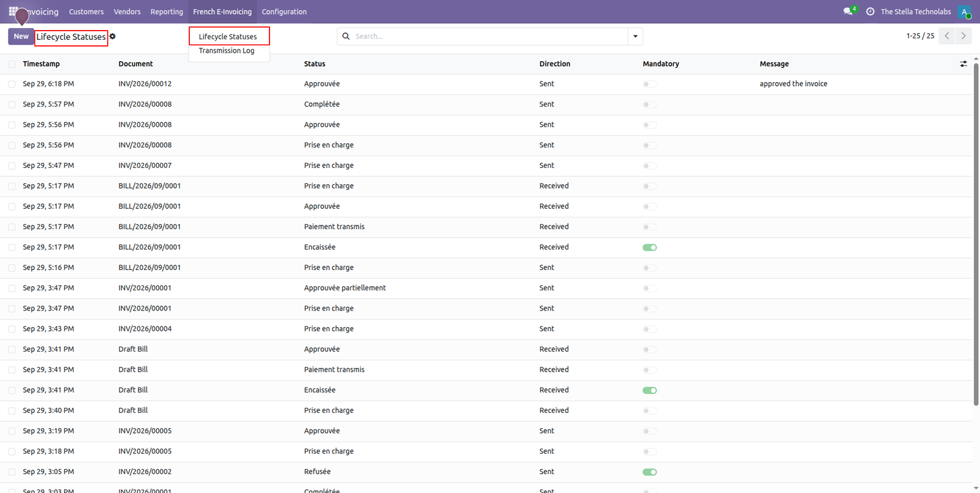Open the Configuration menu
Image resolution: width=980 pixels, height=493 pixels.
click(x=284, y=12)
